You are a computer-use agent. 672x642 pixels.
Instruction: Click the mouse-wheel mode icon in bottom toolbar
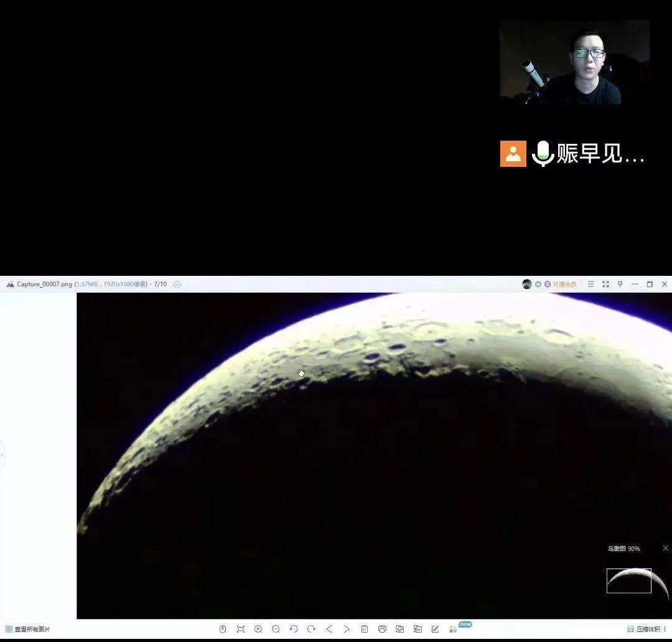[222, 629]
